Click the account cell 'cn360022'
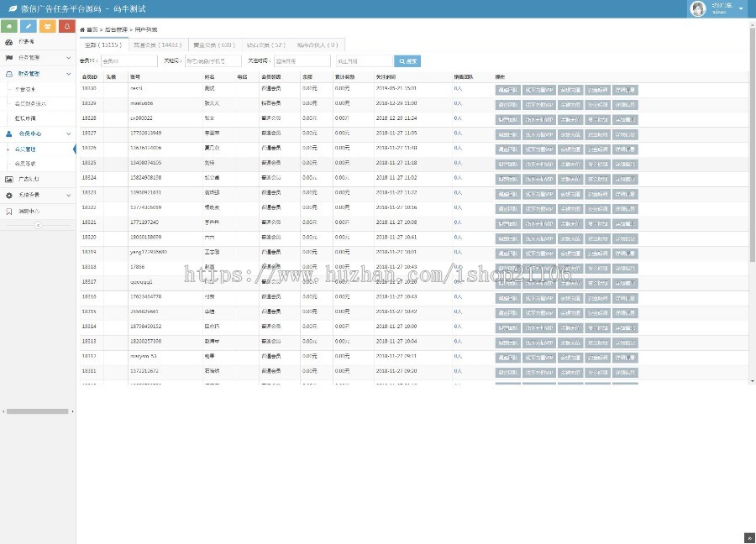This screenshot has width=756, height=544. pos(141,118)
